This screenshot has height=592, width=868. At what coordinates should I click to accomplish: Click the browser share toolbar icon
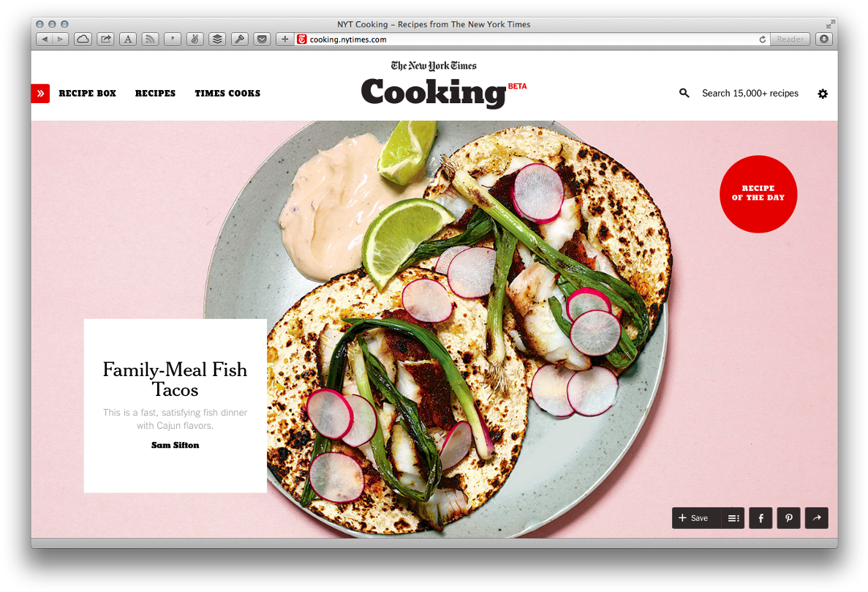pyautogui.click(x=105, y=40)
